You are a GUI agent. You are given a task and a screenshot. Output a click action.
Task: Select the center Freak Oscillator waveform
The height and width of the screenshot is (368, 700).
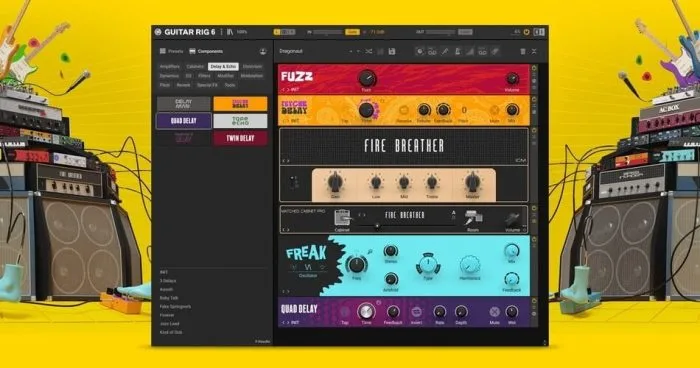(308, 267)
